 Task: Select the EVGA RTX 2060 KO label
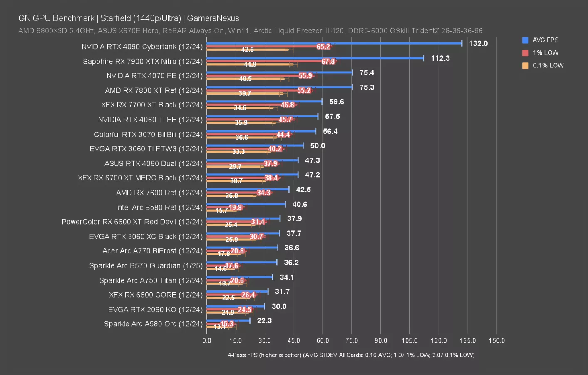(155, 310)
